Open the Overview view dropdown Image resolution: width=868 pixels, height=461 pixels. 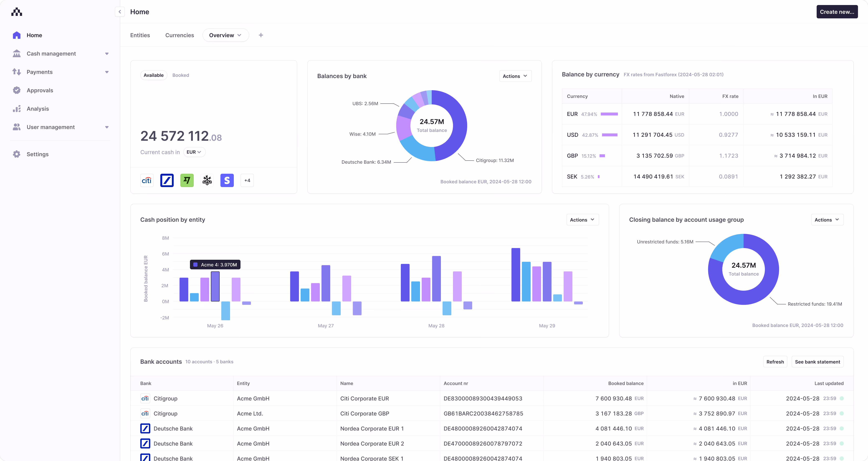tap(225, 35)
